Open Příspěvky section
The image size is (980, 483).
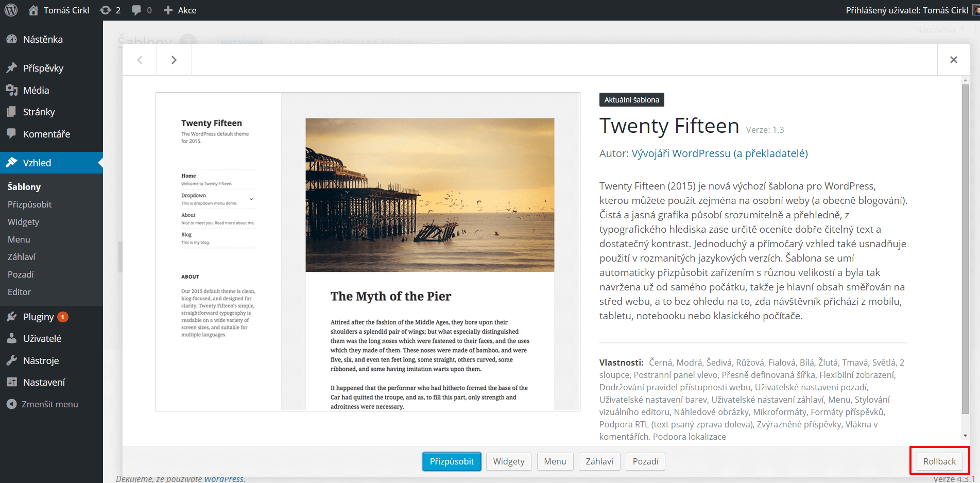tap(51, 68)
